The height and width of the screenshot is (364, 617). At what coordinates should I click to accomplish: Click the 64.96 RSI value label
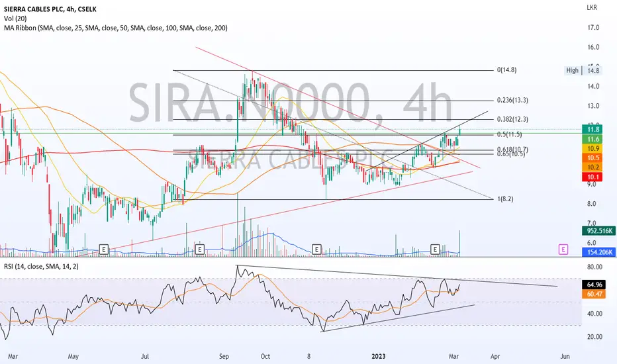click(594, 285)
